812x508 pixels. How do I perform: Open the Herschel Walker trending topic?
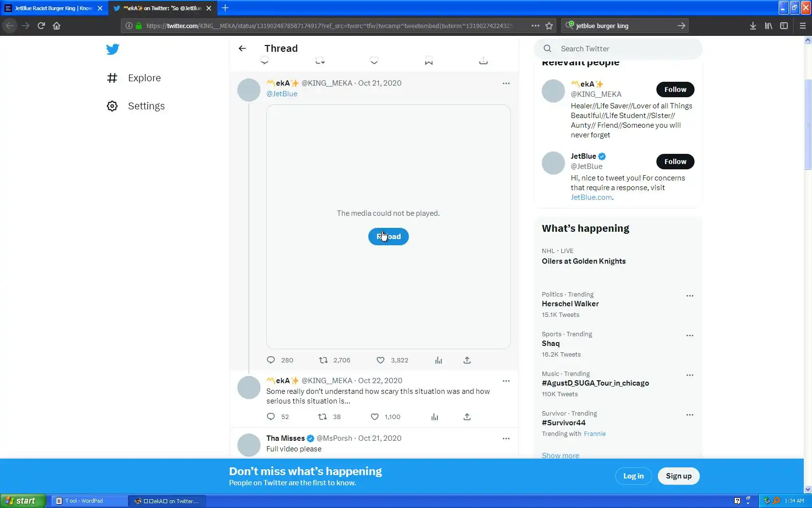[570, 304]
